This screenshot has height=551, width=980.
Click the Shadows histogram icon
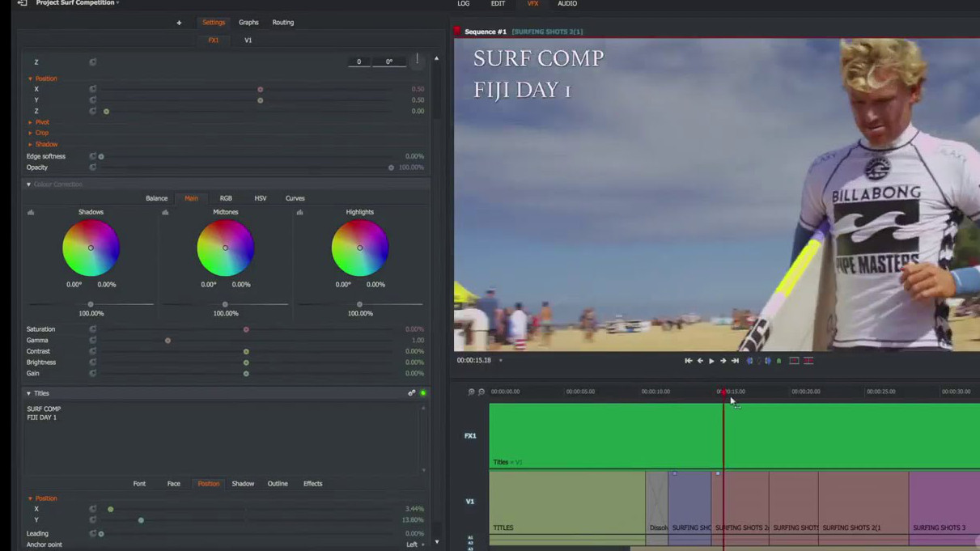click(31, 212)
